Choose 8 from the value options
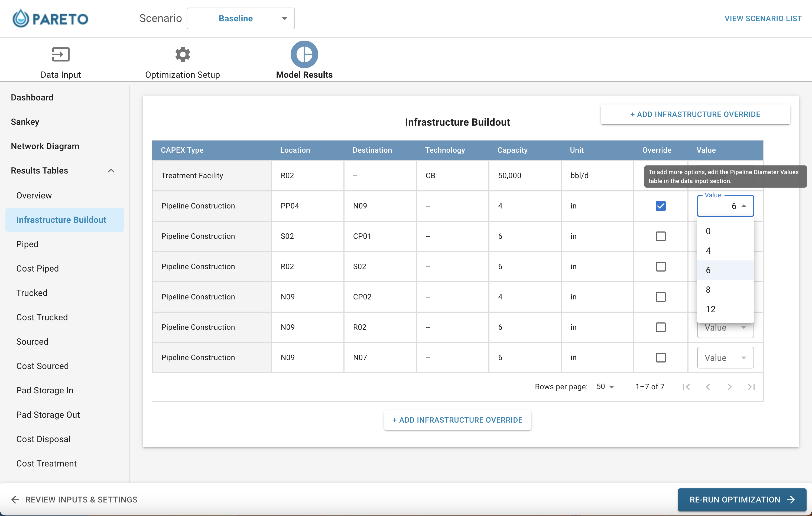The image size is (812, 516). (x=725, y=289)
